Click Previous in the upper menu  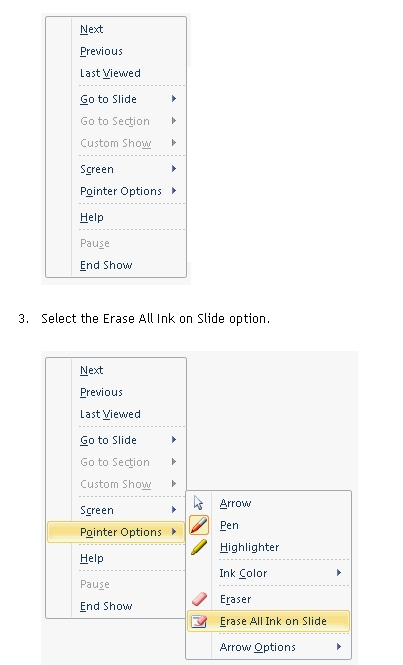tap(101, 51)
